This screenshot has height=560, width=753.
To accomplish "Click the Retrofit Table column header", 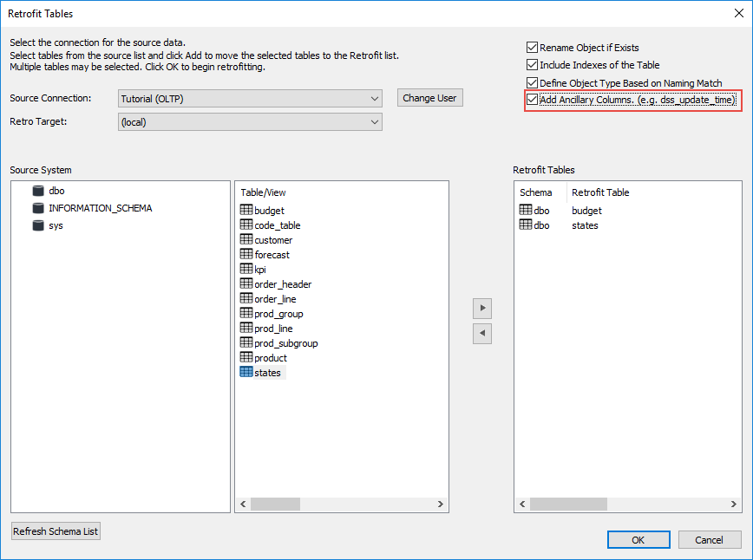I will [600, 192].
